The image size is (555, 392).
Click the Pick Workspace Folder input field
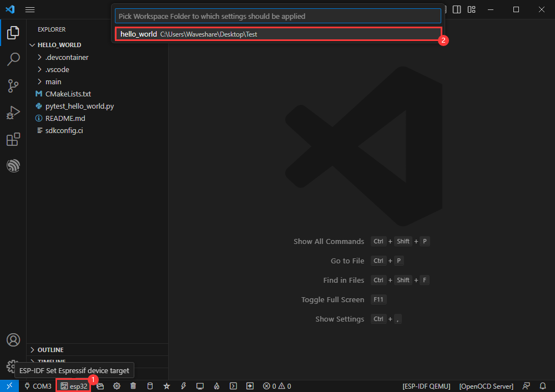click(278, 16)
